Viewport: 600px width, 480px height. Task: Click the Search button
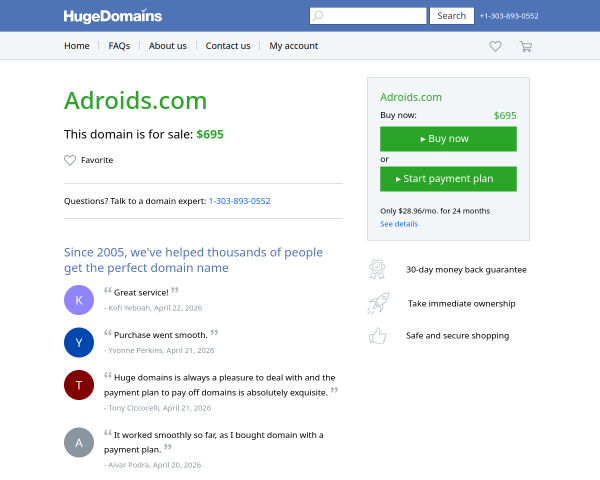pyautogui.click(x=452, y=16)
